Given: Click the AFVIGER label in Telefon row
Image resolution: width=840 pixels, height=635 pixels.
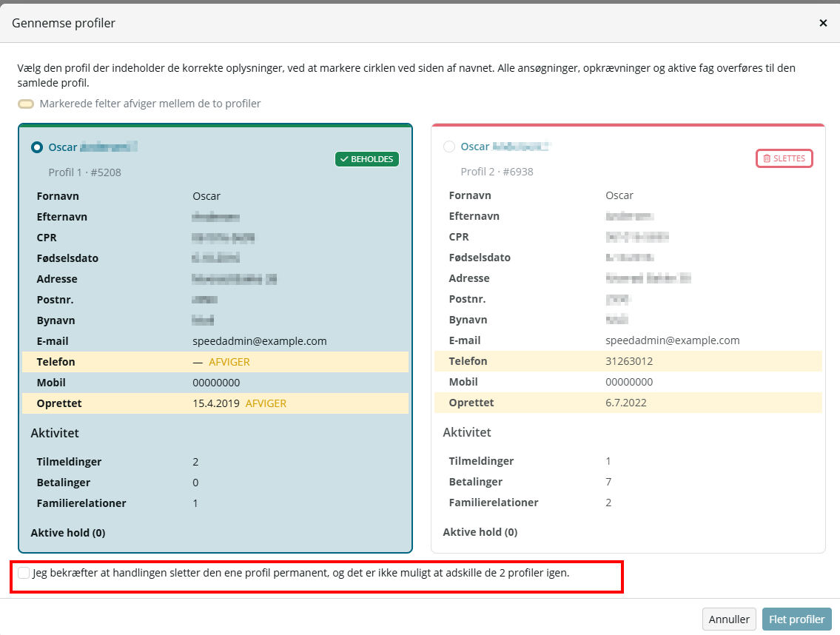Looking at the screenshot, I should [229, 362].
